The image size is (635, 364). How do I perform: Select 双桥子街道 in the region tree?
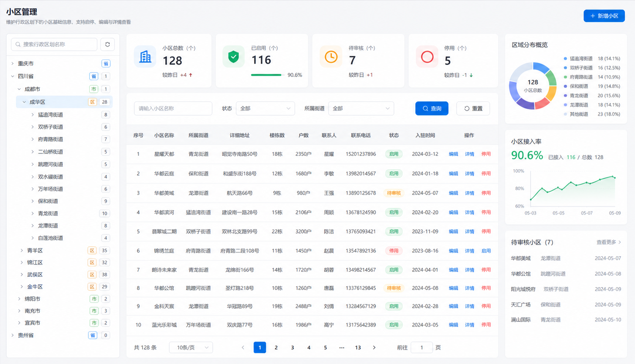click(50, 127)
